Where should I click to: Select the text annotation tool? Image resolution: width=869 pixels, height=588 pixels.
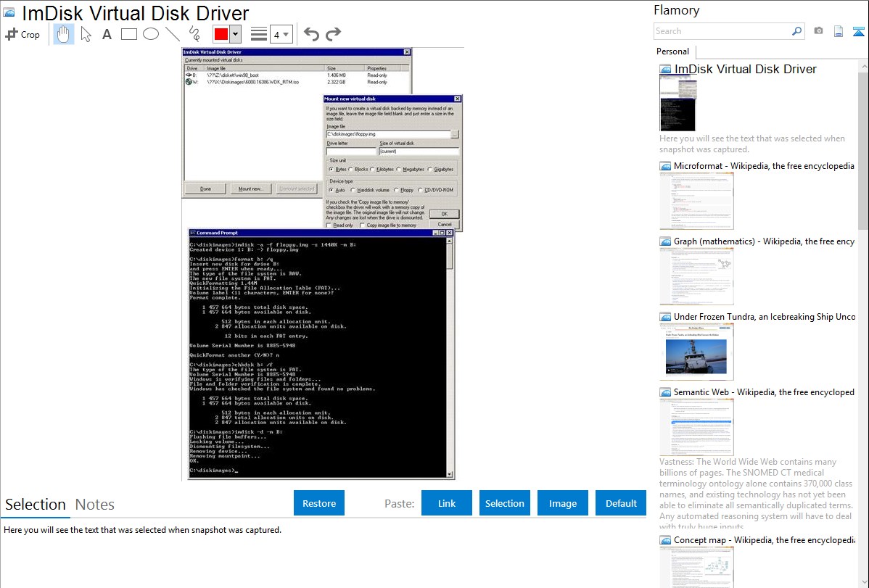pyautogui.click(x=107, y=34)
